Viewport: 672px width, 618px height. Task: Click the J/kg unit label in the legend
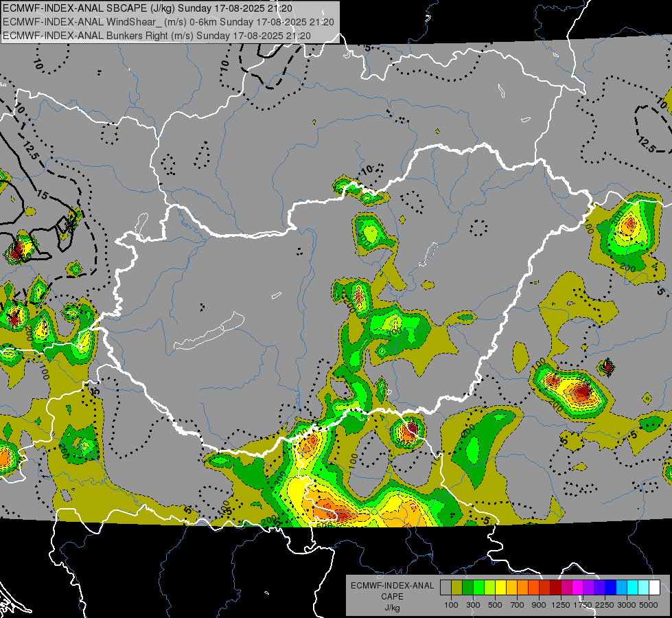pyautogui.click(x=392, y=608)
